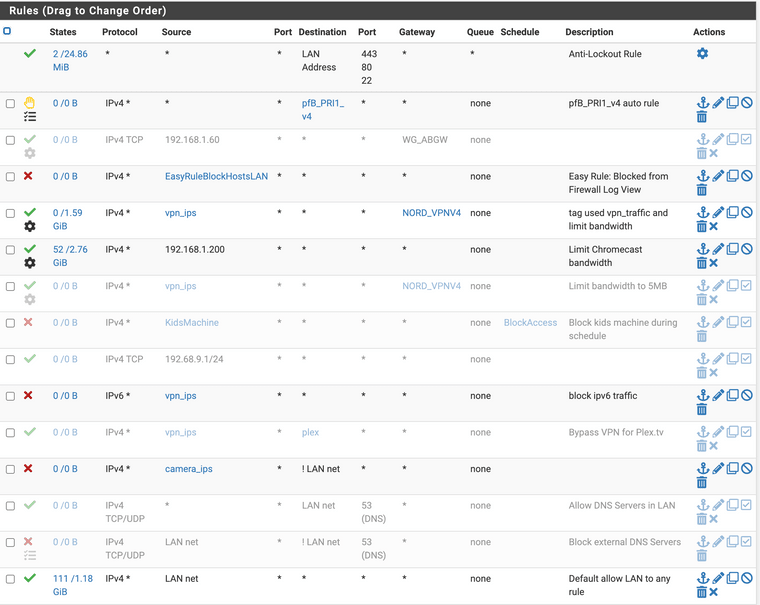Delete the pfB_PRI1_v4 auto rule
The image size is (760, 605).
(701, 116)
